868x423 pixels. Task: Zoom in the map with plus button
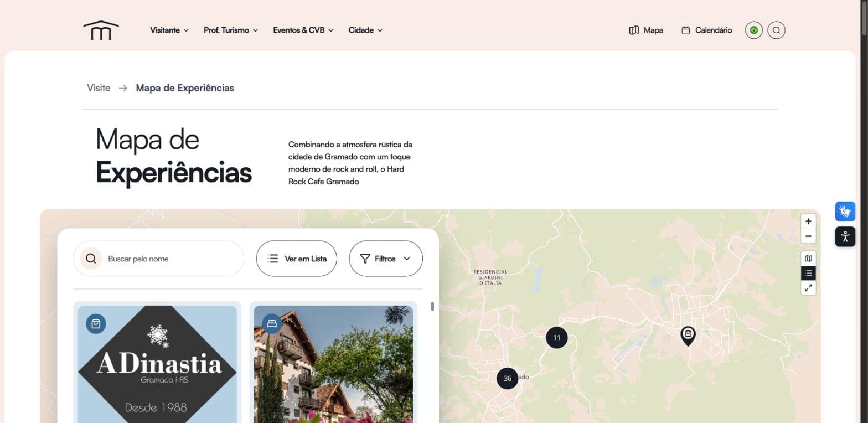[808, 221]
